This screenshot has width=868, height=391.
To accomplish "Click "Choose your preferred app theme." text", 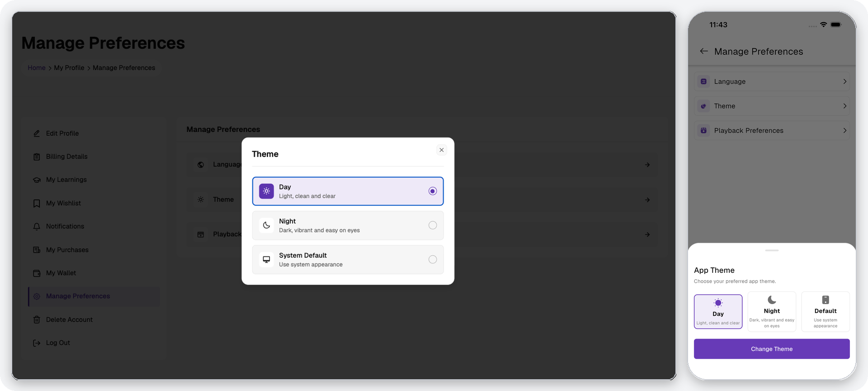I will point(735,281).
